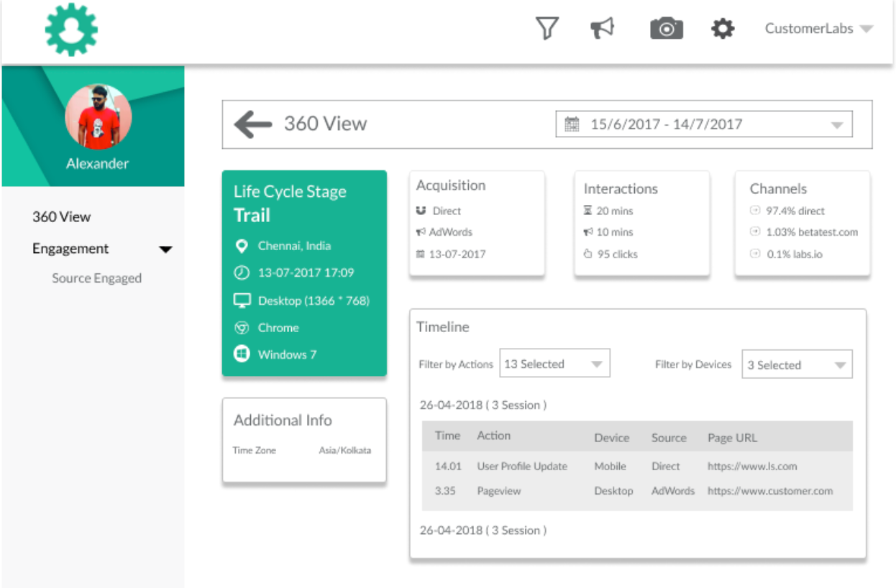
Task: Expand the date range 15/6/2017 - 14/7/2017 dropdown
Action: point(836,125)
